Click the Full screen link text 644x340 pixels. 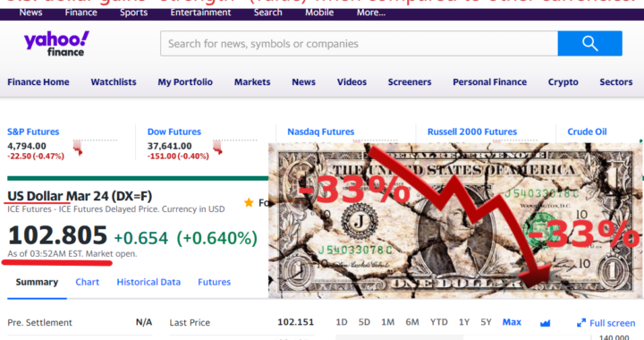tap(613, 323)
